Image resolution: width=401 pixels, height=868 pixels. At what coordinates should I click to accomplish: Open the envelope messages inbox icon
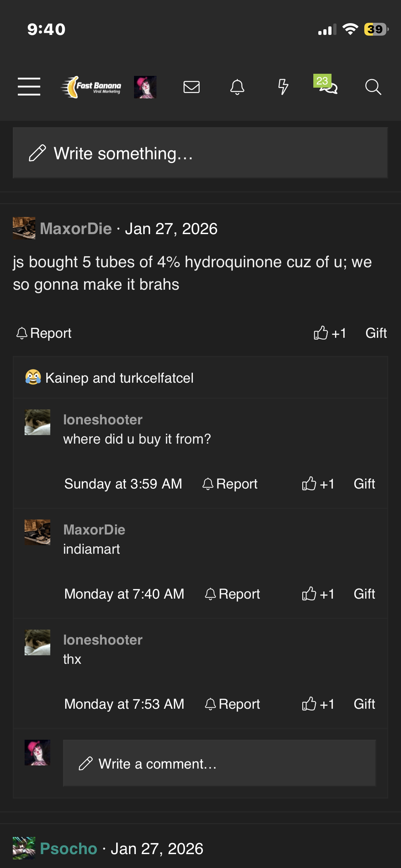(x=191, y=87)
